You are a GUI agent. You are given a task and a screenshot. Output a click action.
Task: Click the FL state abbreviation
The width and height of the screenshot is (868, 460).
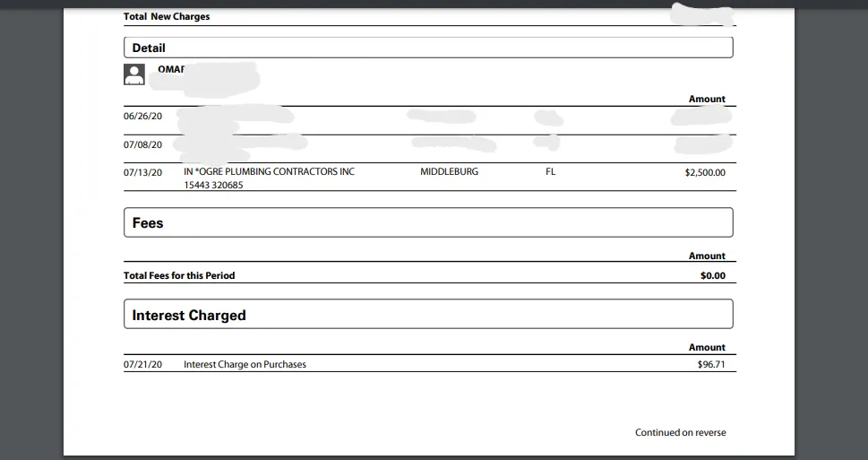coord(550,172)
